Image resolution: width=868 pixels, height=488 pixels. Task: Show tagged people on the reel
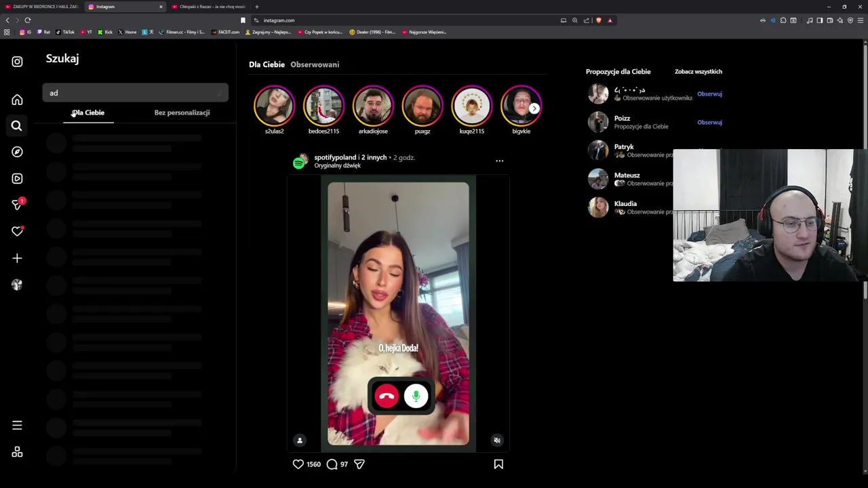click(x=300, y=441)
